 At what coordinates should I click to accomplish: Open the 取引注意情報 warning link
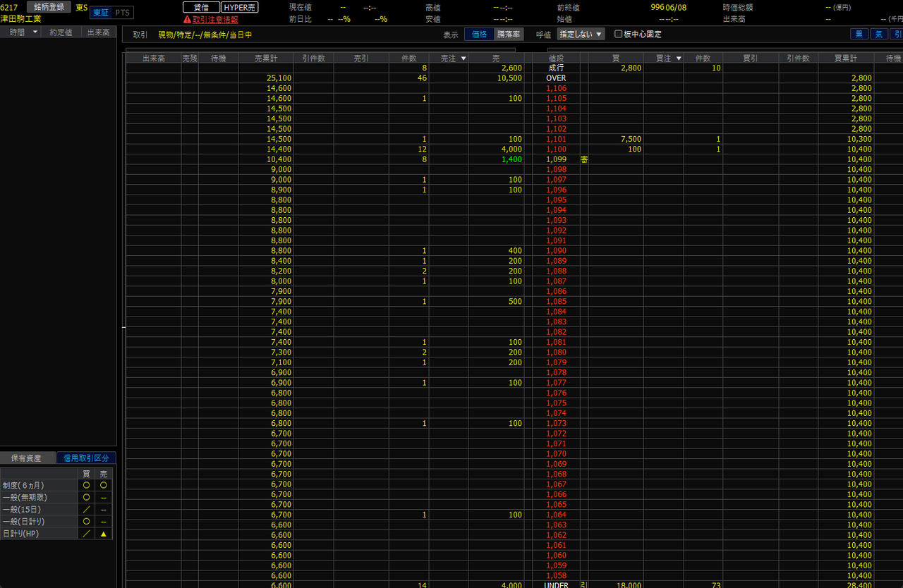pos(215,19)
